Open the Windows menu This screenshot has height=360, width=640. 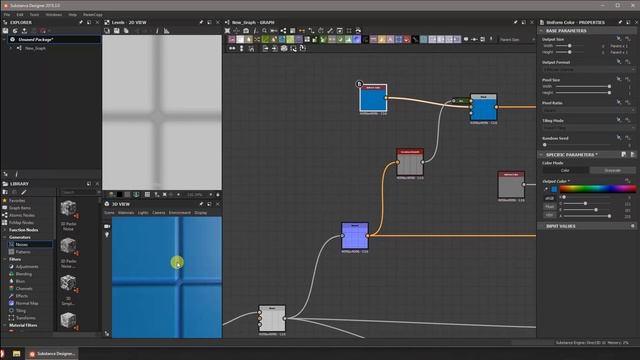click(x=53, y=14)
